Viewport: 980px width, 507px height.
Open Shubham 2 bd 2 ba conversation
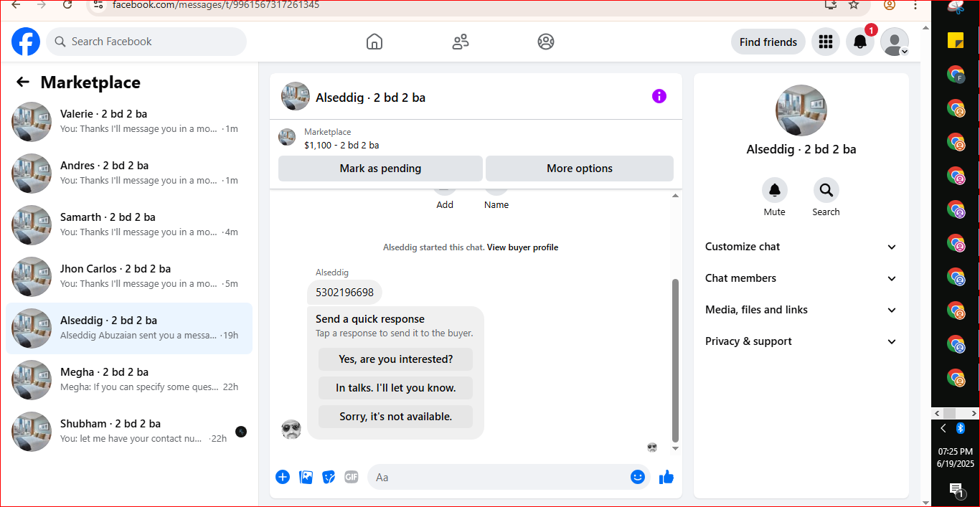pos(129,432)
